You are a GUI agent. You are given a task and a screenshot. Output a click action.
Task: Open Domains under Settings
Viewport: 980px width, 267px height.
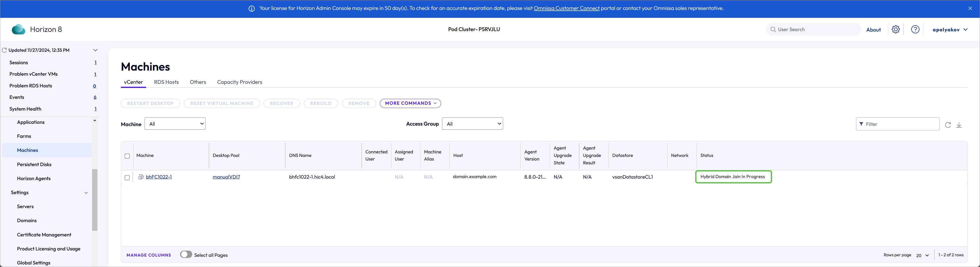coord(27,221)
